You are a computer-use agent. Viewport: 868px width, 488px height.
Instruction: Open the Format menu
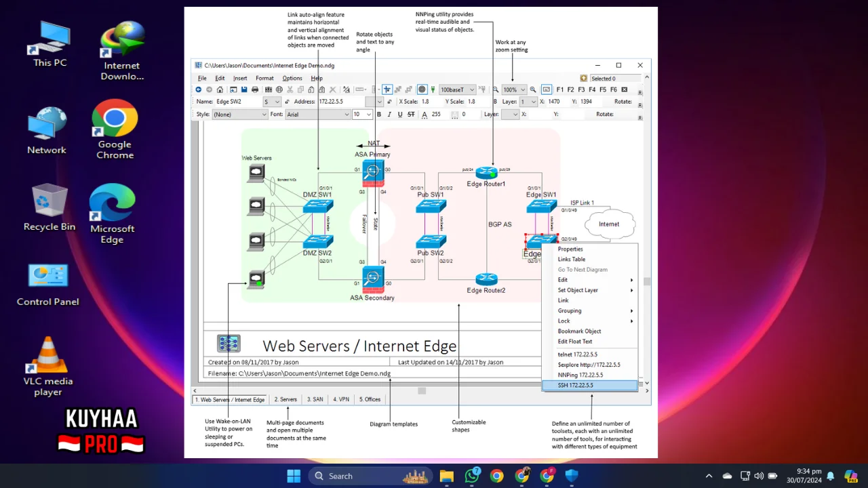point(264,78)
